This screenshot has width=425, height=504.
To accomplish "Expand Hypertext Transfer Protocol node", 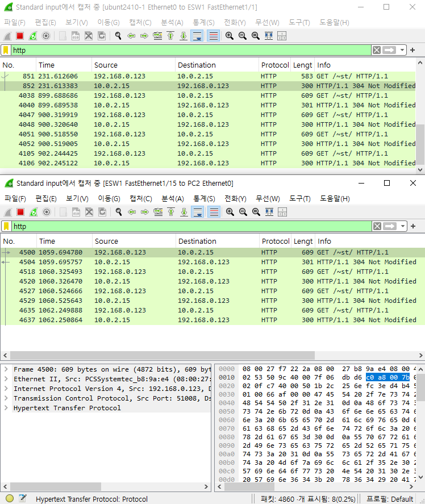I will 6,408.
